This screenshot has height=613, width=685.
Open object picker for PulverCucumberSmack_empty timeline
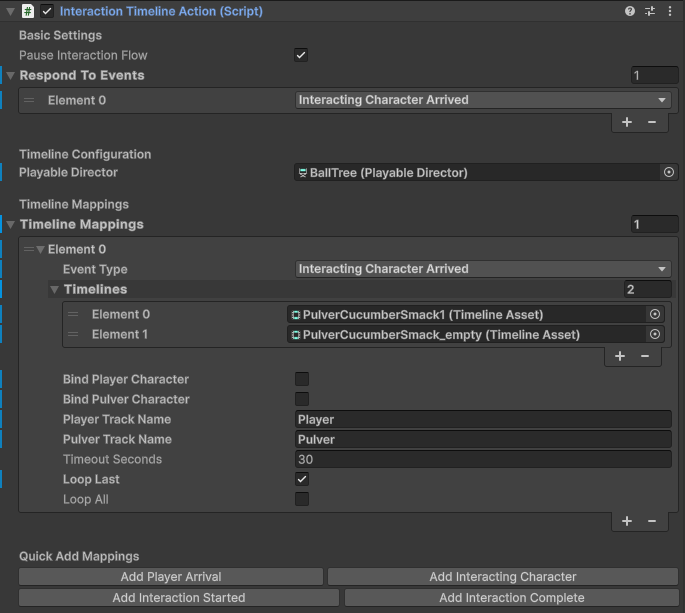[x=655, y=335]
